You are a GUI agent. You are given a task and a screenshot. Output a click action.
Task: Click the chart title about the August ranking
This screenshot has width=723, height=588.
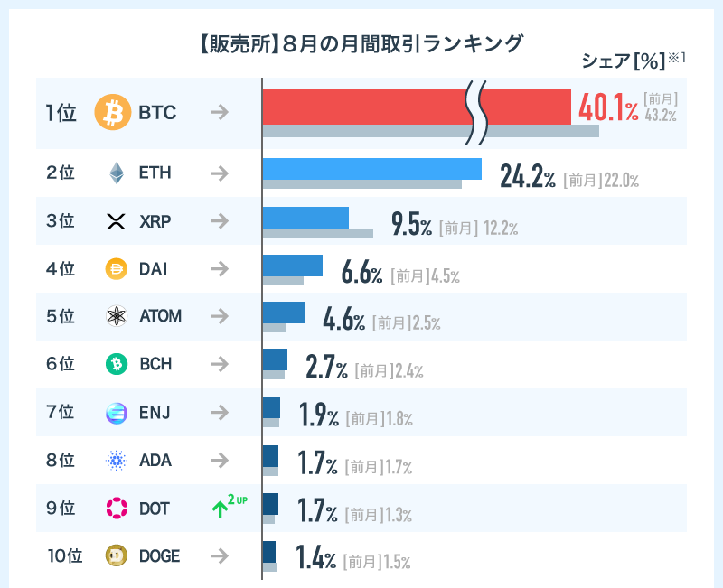click(359, 42)
